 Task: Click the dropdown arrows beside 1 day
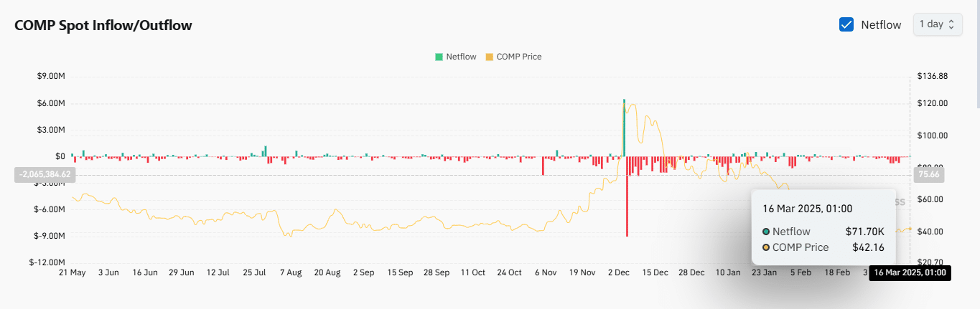click(951, 24)
